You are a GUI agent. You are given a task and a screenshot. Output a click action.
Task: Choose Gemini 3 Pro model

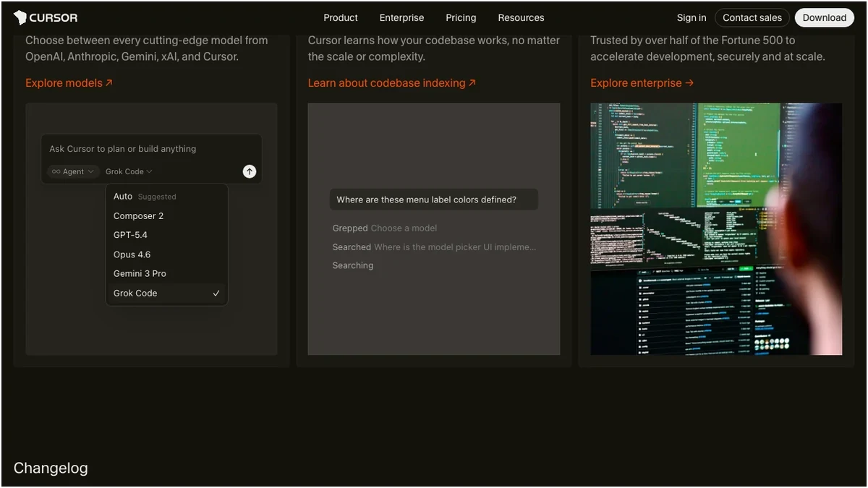pyautogui.click(x=140, y=274)
